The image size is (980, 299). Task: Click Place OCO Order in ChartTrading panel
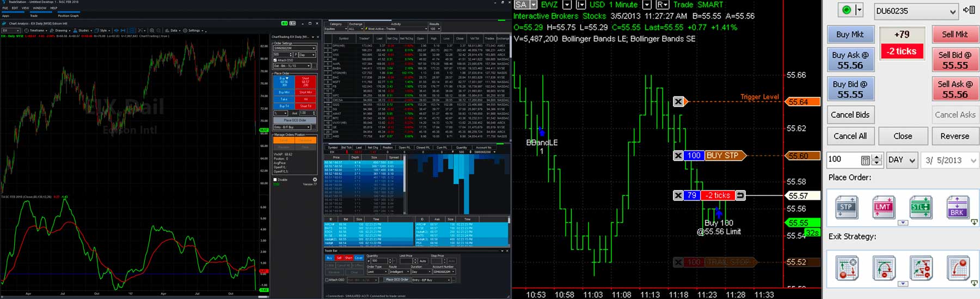tap(295, 120)
